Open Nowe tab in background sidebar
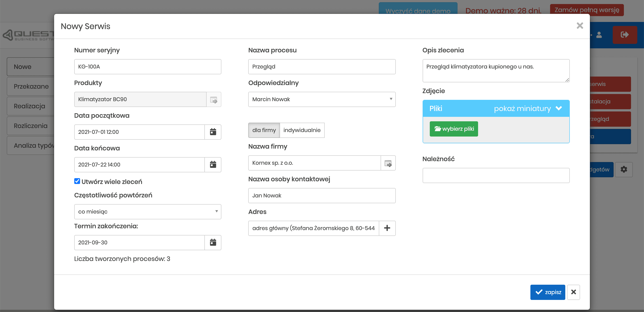The width and height of the screenshot is (644, 312). coord(30,67)
